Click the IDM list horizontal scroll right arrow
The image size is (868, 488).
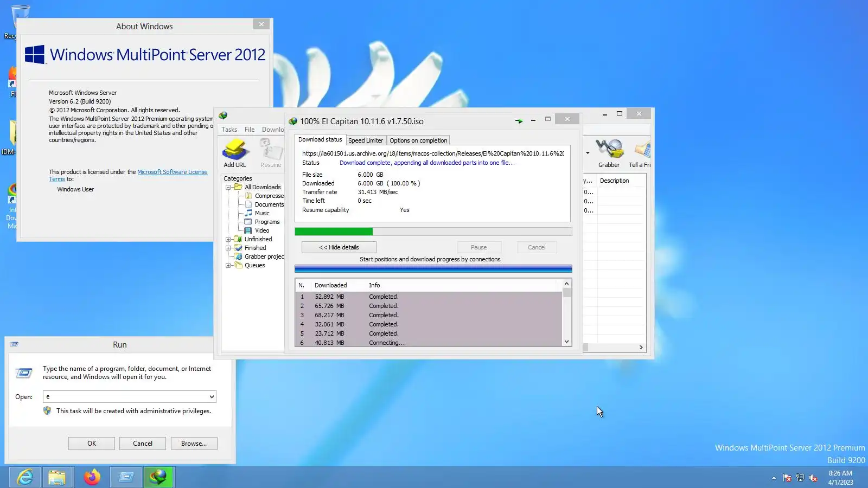(x=641, y=347)
